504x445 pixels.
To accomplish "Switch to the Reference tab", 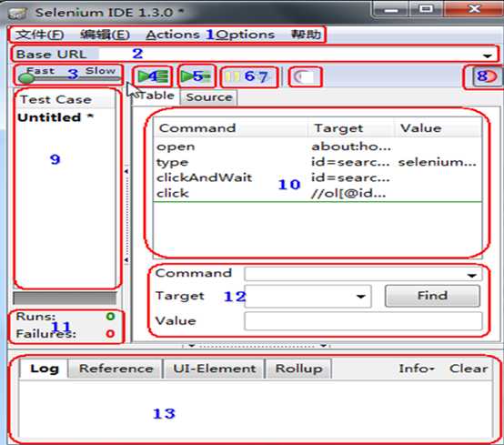I will coord(116,369).
